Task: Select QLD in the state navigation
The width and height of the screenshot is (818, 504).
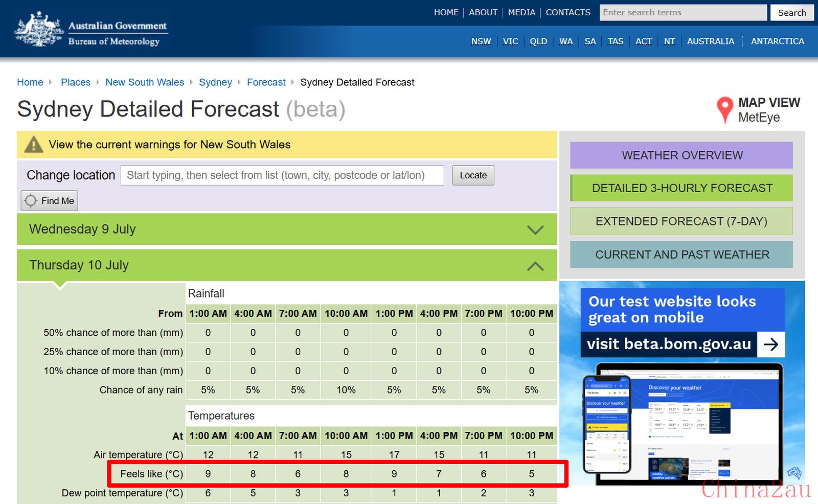Action: point(538,41)
